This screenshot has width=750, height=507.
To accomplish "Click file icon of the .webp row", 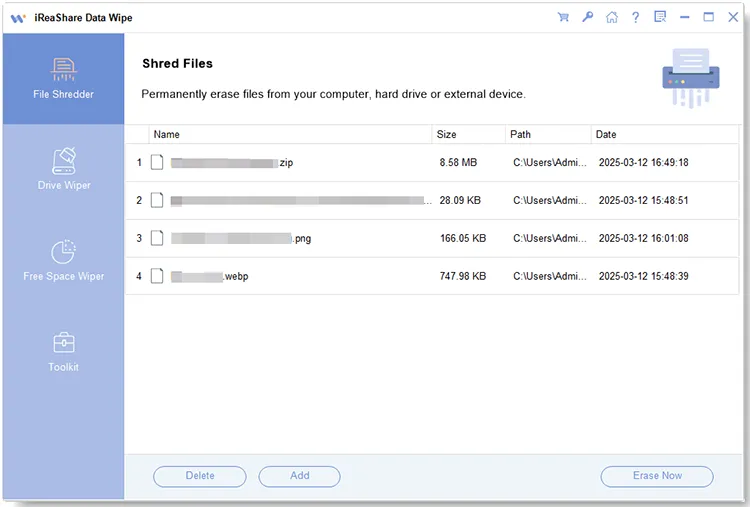I will coord(157,276).
